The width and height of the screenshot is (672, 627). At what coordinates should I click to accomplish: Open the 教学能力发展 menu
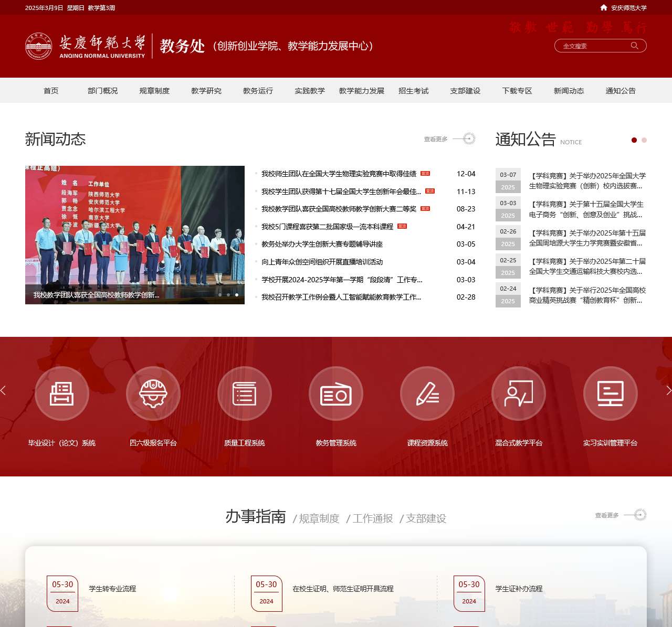[x=362, y=91]
